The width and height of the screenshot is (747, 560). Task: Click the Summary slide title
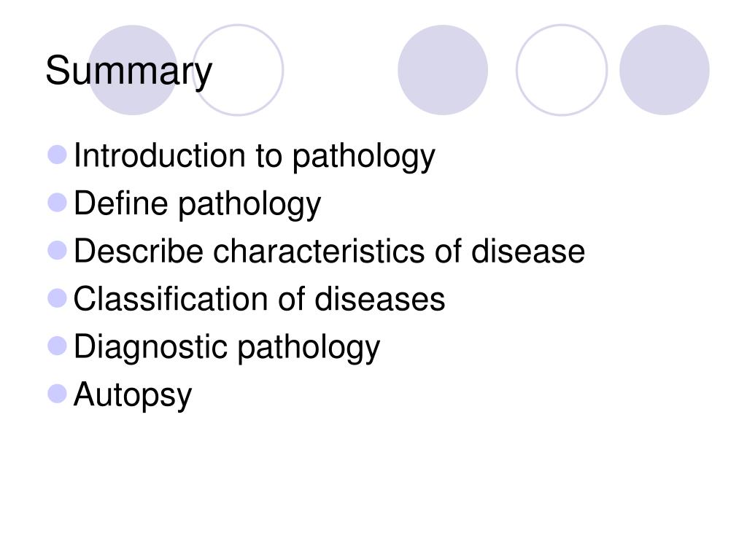coord(128,71)
